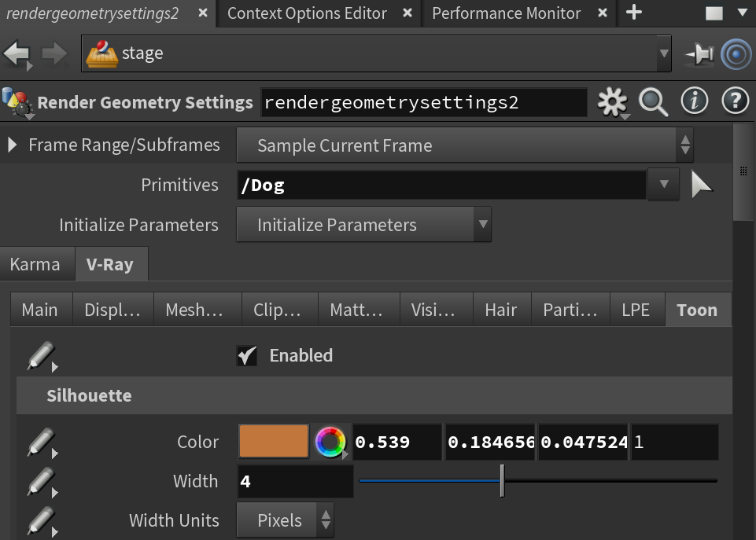Click the back navigation arrow
This screenshot has width=756, height=540.
point(17,53)
